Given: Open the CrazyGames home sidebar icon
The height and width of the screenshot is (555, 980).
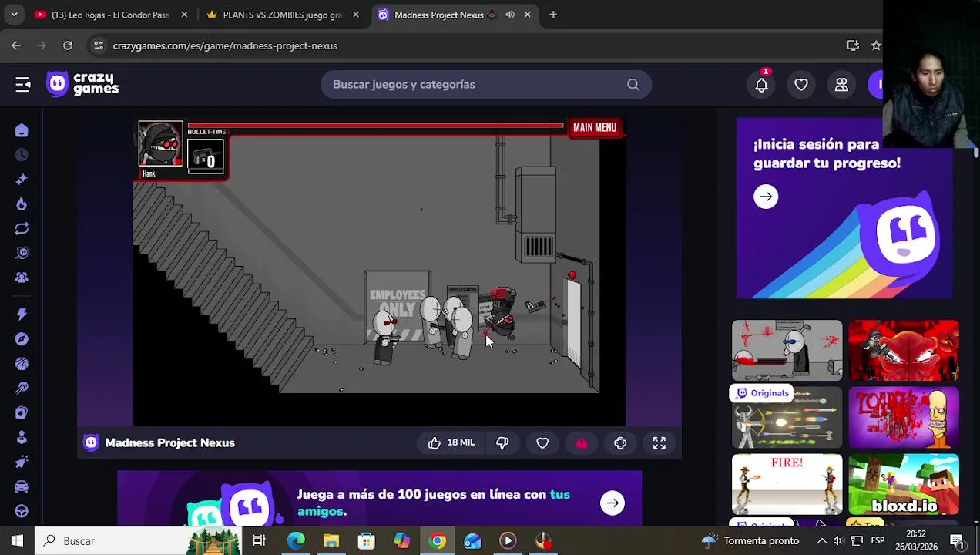Looking at the screenshot, I should 22,131.
